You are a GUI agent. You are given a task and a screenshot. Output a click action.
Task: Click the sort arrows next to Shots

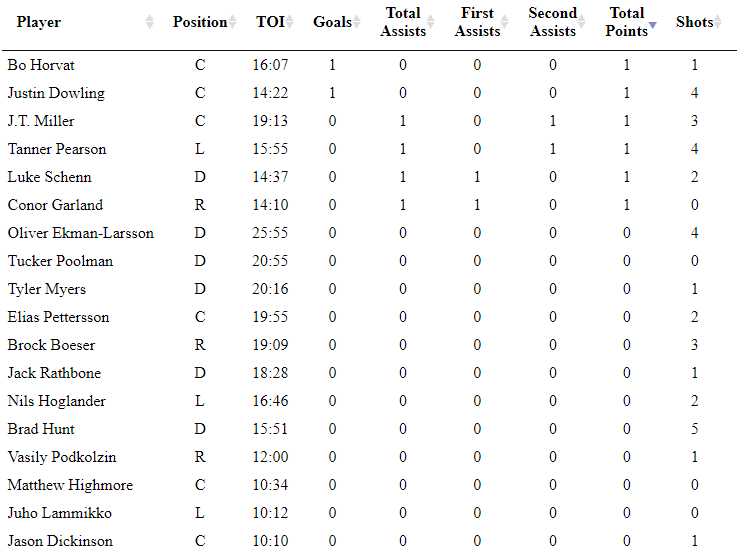(x=718, y=22)
